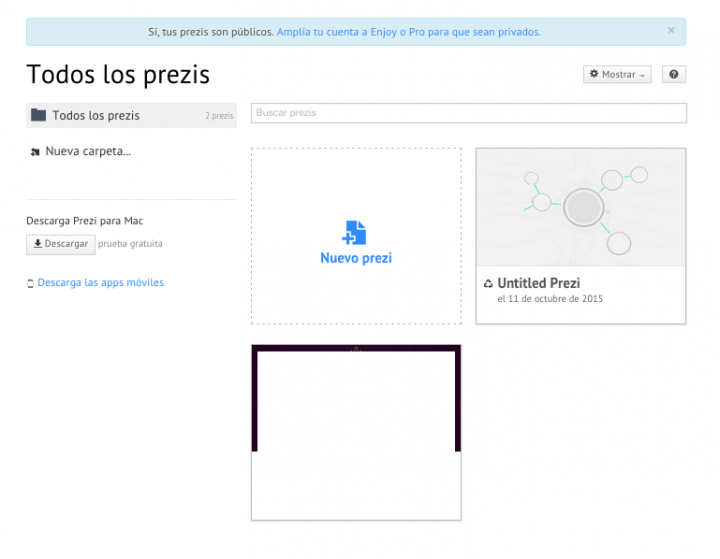Open the Descarga las apps móviles link

tap(100, 283)
